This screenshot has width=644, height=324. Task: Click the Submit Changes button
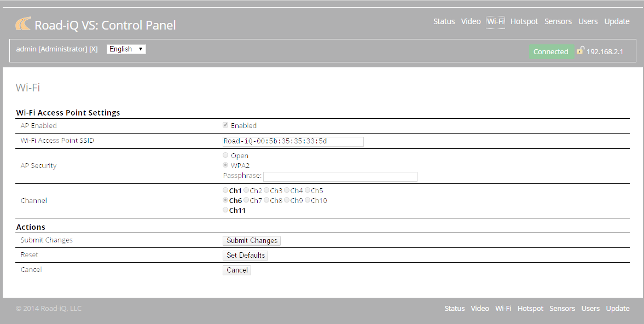click(x=252, y=241)
